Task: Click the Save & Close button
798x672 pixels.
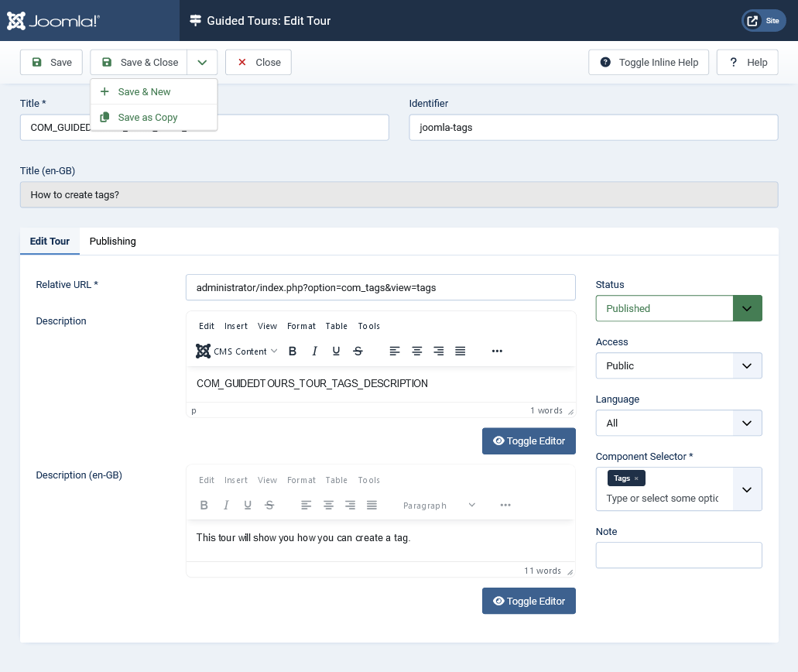Action: pos(139,63)
